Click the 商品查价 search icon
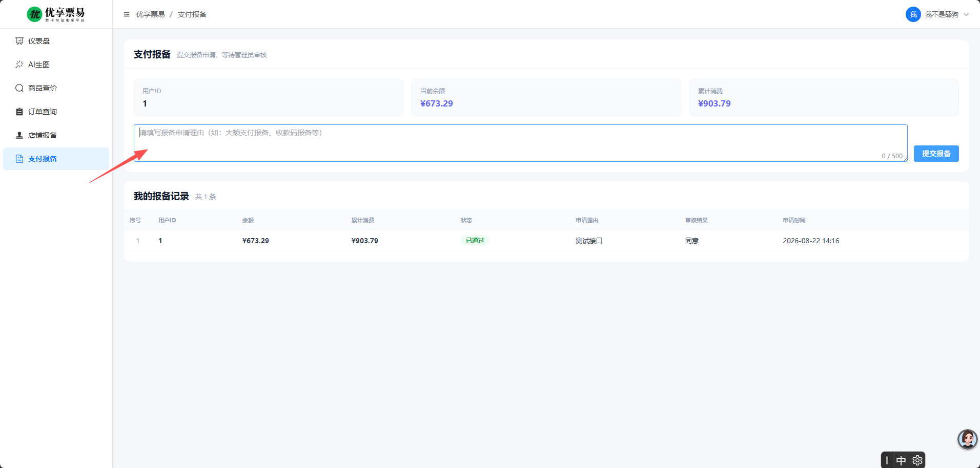The height and width of the screenshot is (468, 980). 19,88
